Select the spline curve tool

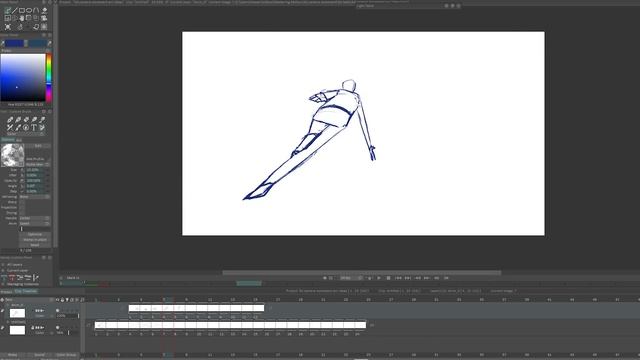click(x=36, y=10)
